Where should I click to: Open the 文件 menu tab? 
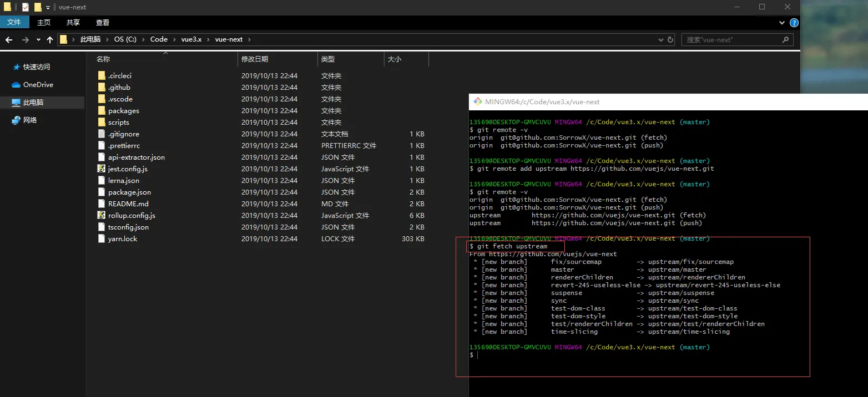tap(14, 22)
